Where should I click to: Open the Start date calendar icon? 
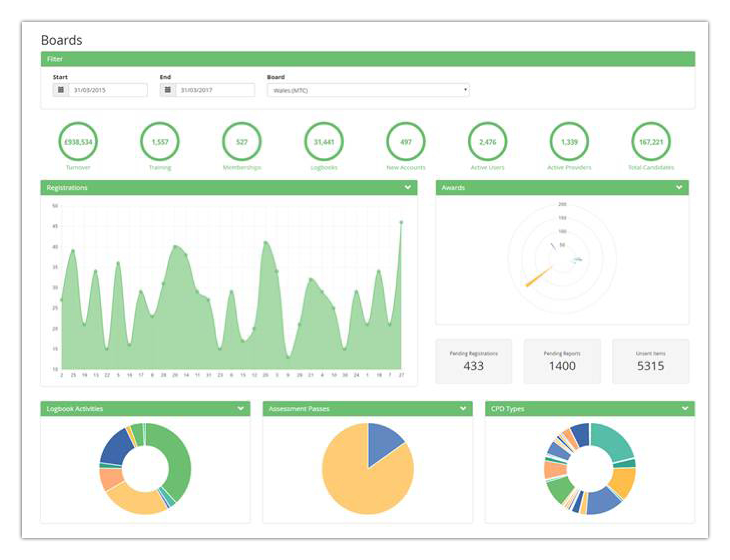[61, 90]
